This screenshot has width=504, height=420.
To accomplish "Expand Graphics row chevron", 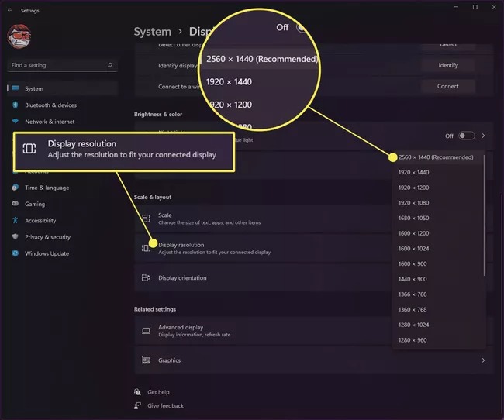I will (x=483, y=360).
